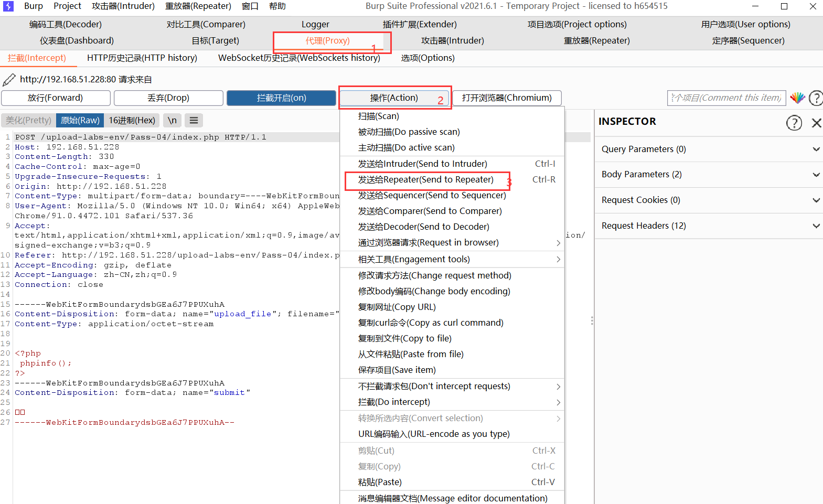Screen dimensions: 823x504
Task: Switch to the 项目选项(Project options) tab
Action: pyautogui.click(x=577, y=25)
